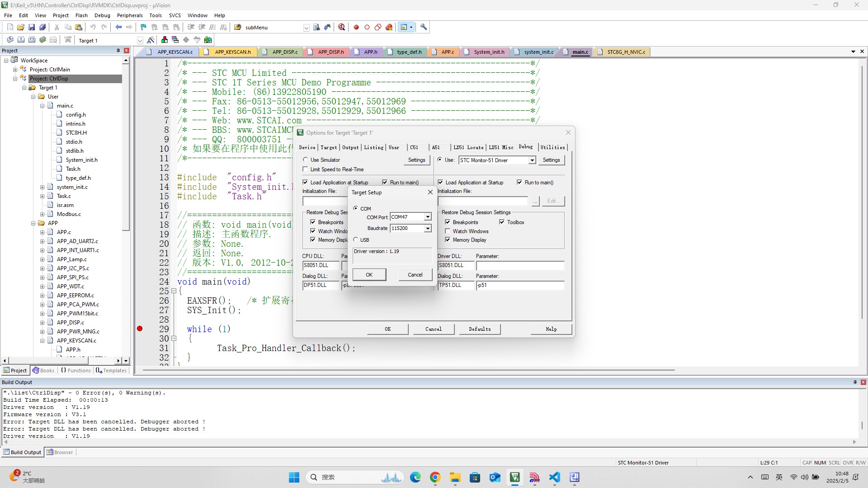Open the Target 1 selection dropdown
The image size is (868, 488).
[x=140, y=40]
